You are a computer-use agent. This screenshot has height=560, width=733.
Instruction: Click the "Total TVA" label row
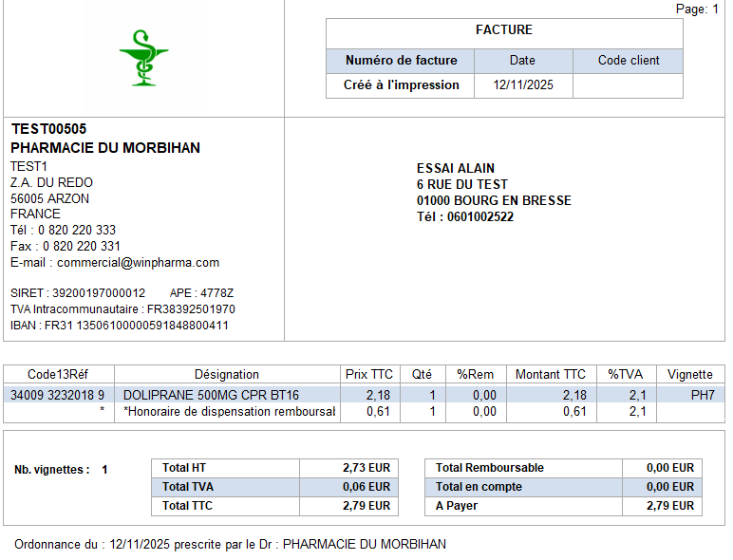(188, 487)
